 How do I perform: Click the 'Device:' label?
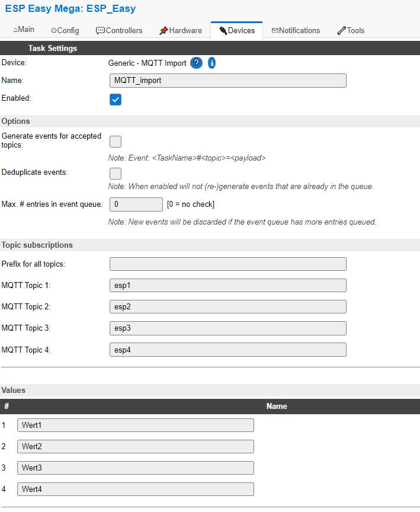[x=14, y=62]
